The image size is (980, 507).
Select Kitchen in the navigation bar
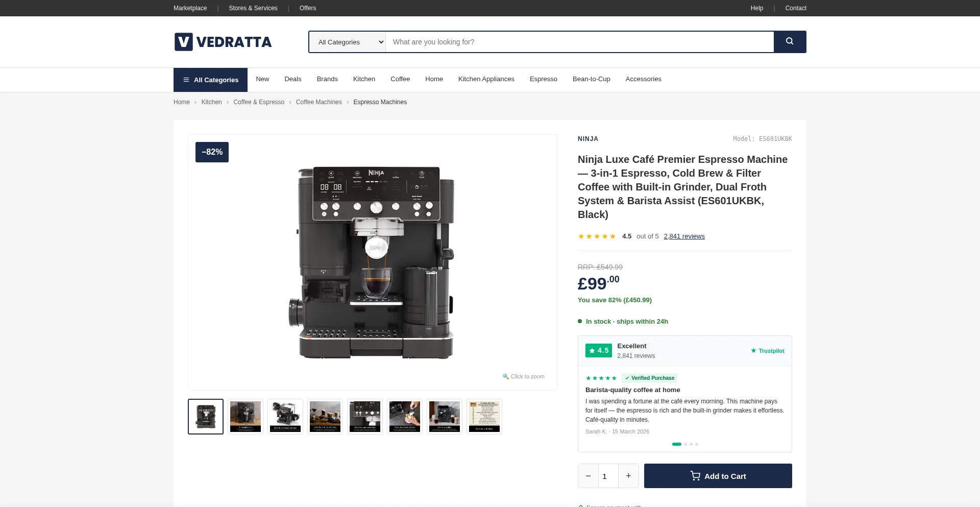click(364, 79)
